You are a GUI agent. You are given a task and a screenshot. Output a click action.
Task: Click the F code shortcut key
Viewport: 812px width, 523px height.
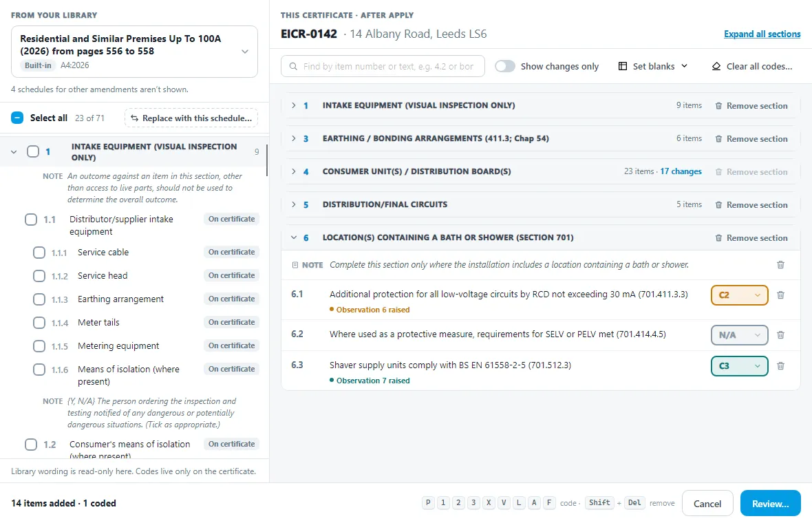click(549, 503)
